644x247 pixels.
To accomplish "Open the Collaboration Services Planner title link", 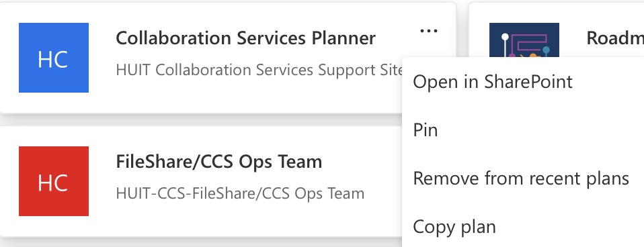I will (x=245, y=38).
